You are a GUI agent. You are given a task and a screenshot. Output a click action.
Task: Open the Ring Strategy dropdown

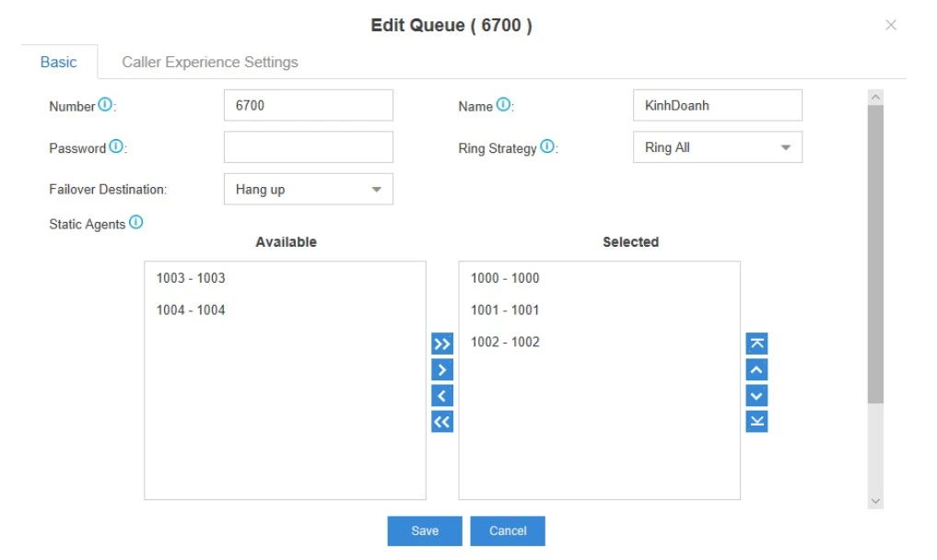pyautogui.click(x=717, y=147)
